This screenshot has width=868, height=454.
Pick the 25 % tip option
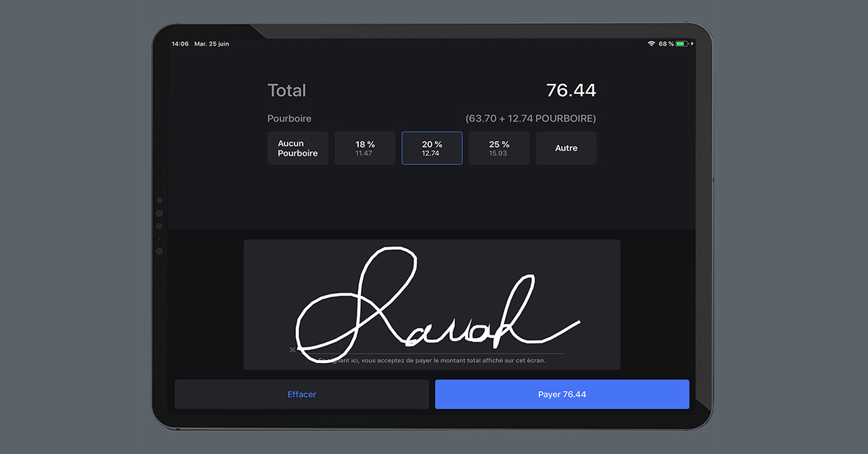[x=499, y=148]
